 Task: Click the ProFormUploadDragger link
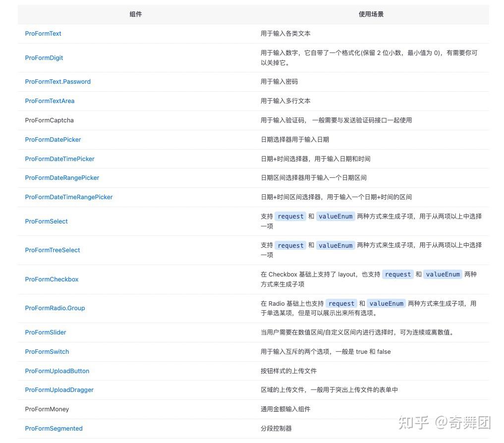(x=59, y=389)
